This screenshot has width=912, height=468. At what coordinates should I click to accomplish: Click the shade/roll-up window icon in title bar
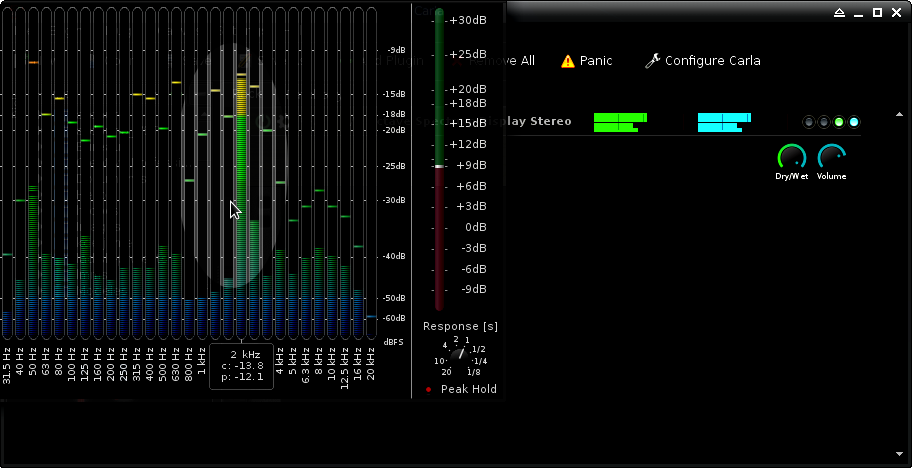click(839, 13)
